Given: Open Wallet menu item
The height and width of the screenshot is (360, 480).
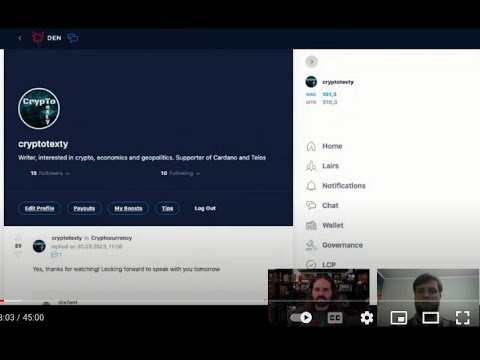Looking at the screenshot, I should click(x=333, y=225).
